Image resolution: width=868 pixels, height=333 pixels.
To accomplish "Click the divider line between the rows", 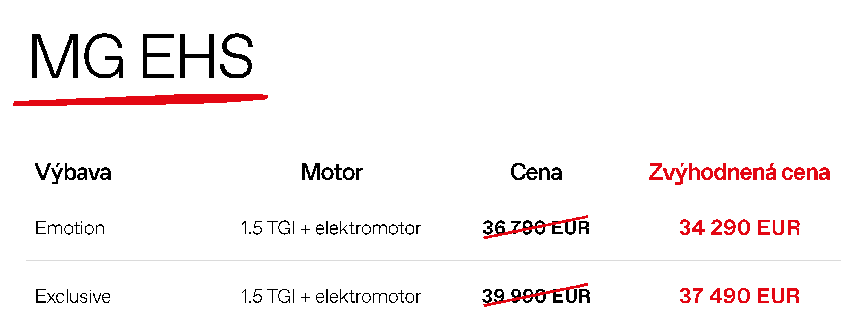I will point(433,260).
